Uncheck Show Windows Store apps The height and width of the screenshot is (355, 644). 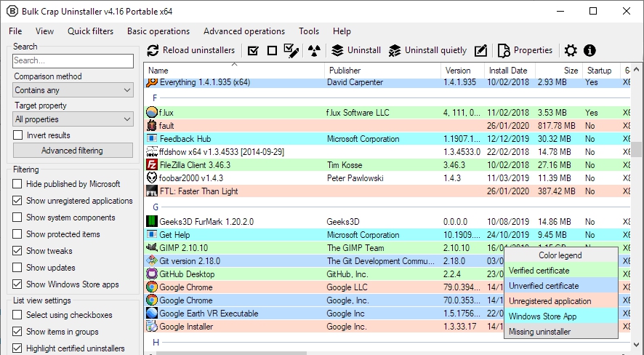pos(17,284)
